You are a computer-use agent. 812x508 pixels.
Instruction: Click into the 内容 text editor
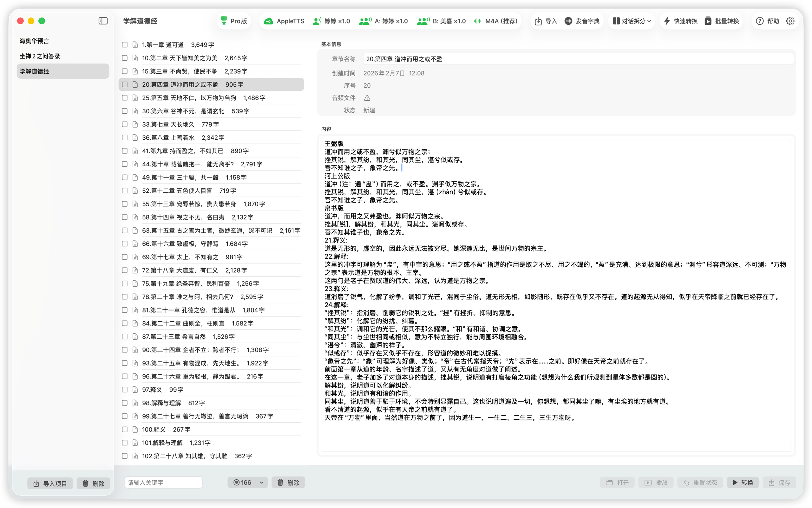[x=556, y=296]
